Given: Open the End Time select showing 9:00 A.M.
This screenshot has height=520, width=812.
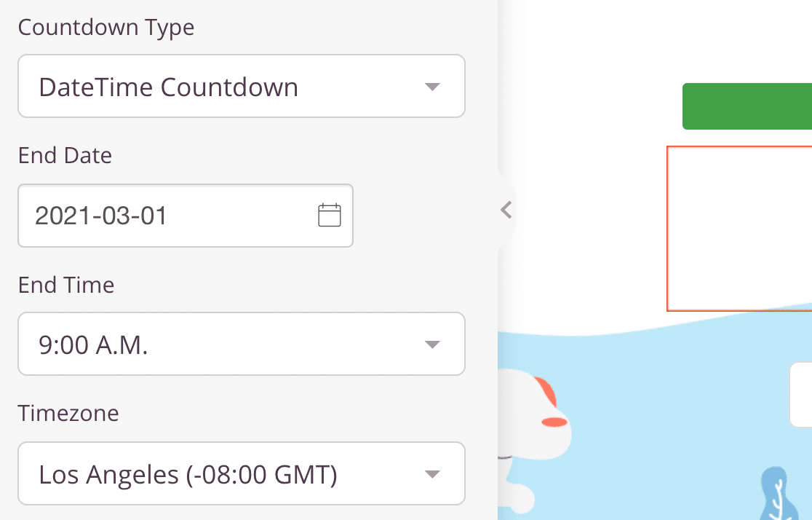Looking at the screenshot, I should [242, 344].
